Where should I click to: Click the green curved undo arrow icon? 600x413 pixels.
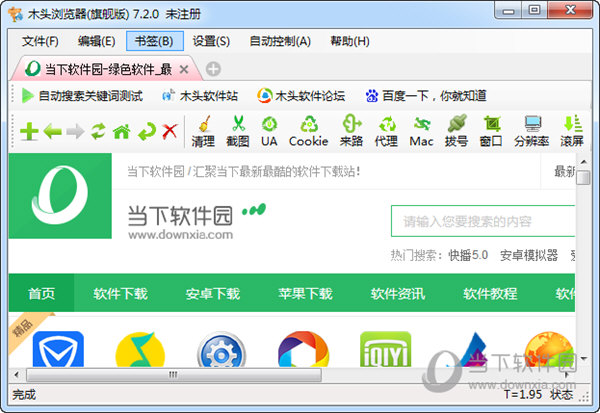147,132
